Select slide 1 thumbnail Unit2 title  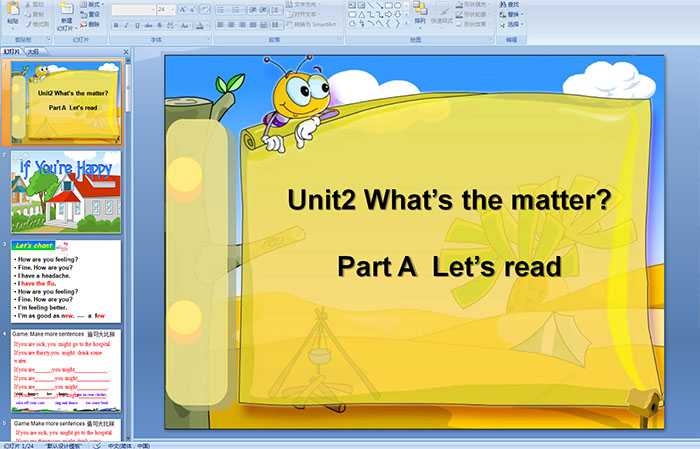[x=66, y=102]
